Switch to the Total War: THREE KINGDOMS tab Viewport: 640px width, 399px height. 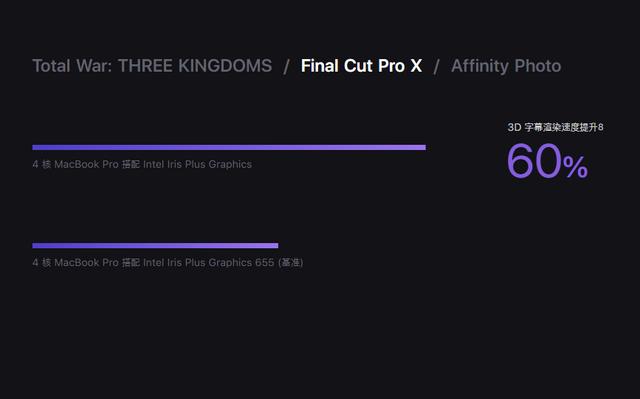(x=152, y=66)
